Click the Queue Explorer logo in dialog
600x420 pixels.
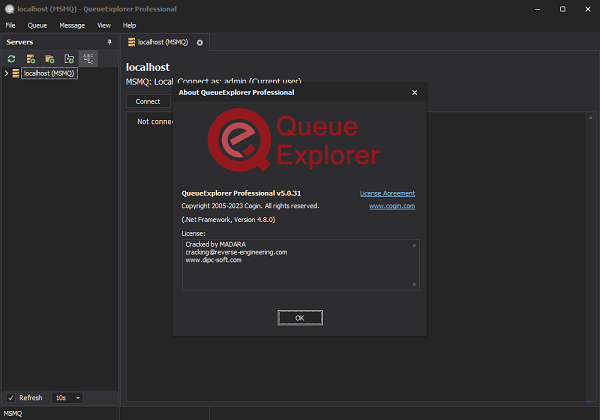click(x=293, y=140)
